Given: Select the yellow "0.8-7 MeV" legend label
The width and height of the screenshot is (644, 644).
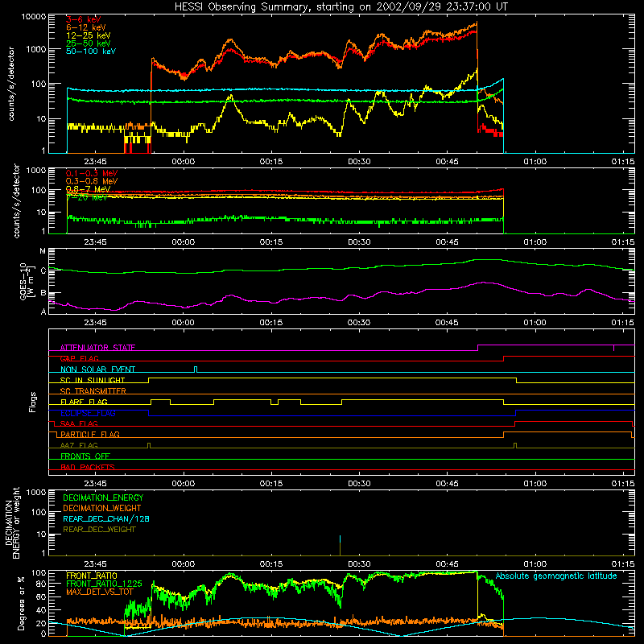Looking at the screenshot, I should [x=89, y=189].
